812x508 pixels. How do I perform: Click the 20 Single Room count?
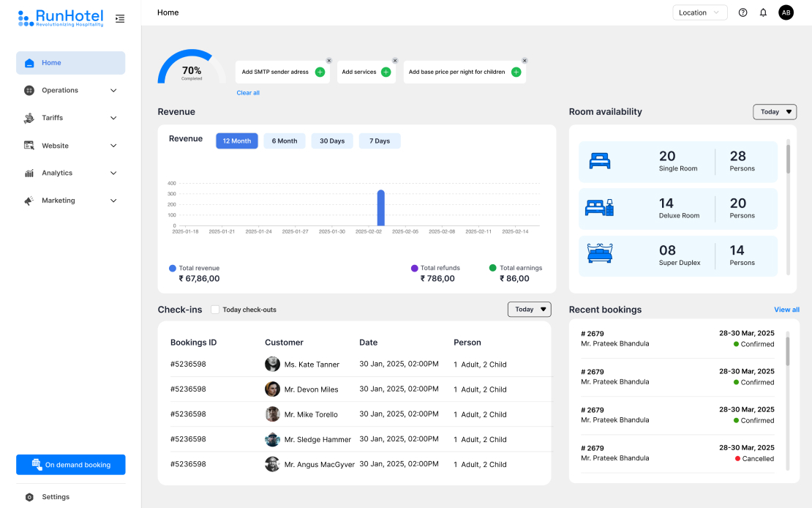[667, 156]
